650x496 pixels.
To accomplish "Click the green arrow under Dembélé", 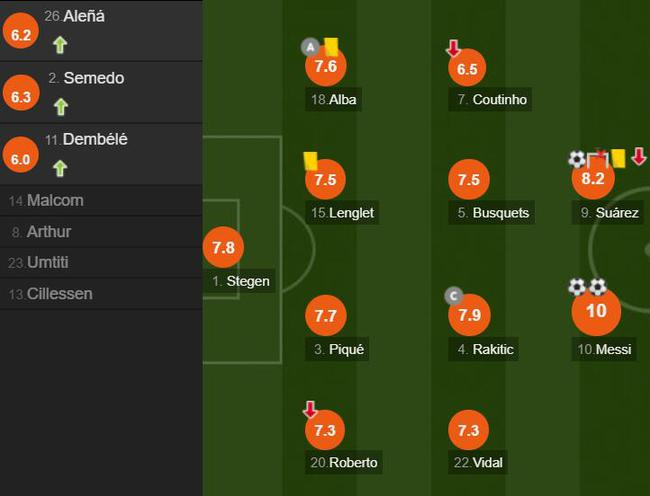I will (60, 169).
